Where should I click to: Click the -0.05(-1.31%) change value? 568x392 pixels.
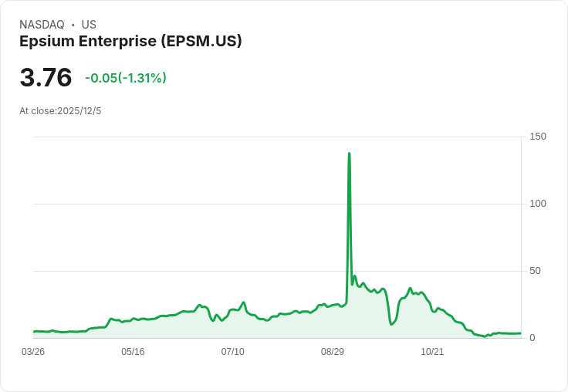(x=126, y=78)
